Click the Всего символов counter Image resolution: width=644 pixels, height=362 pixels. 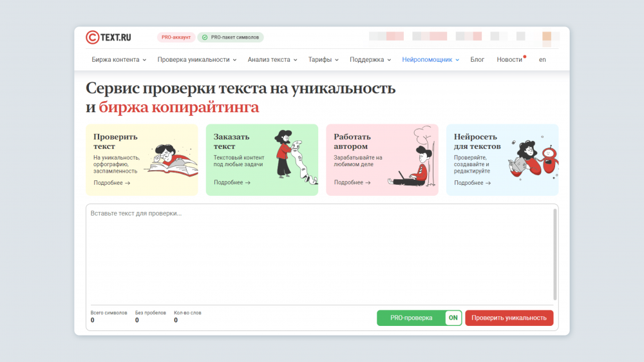(108, 316)
